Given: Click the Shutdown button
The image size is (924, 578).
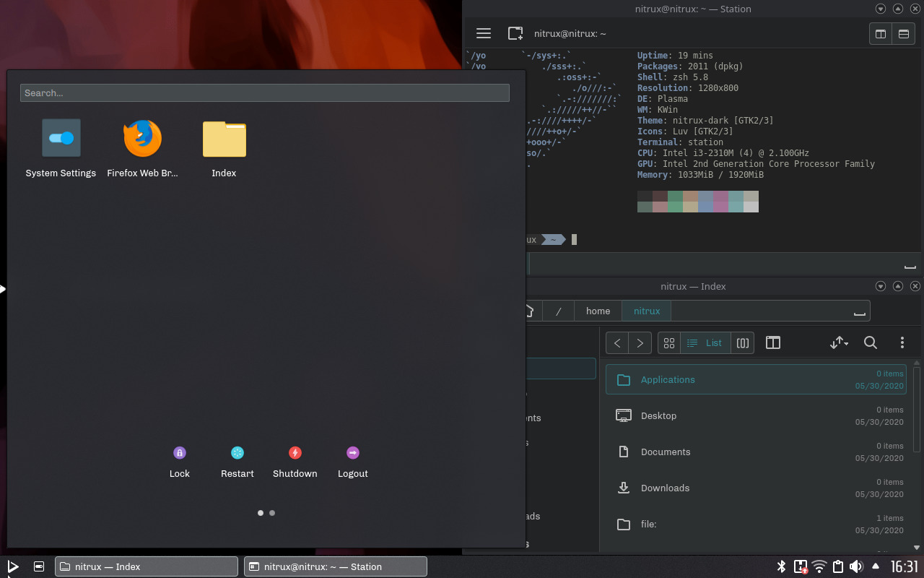Looking at the screenshot, I should 295,452.
